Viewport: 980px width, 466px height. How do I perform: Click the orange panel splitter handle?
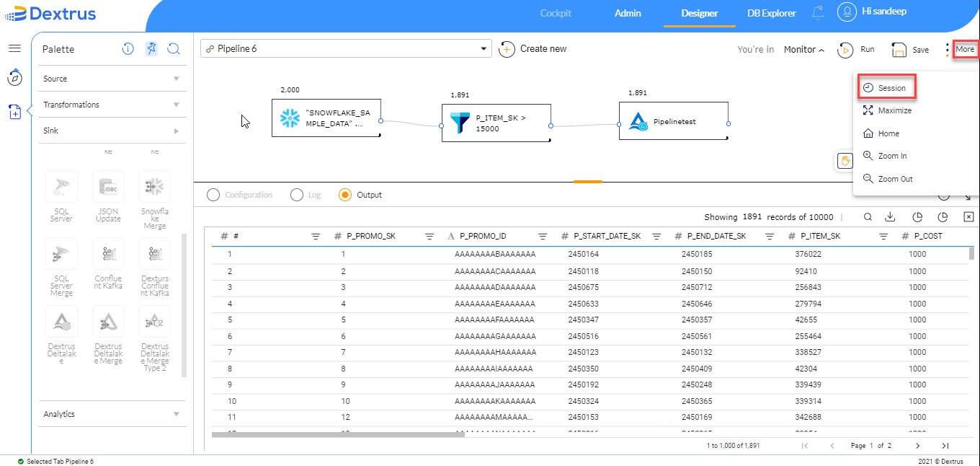[x=587, y=182]
